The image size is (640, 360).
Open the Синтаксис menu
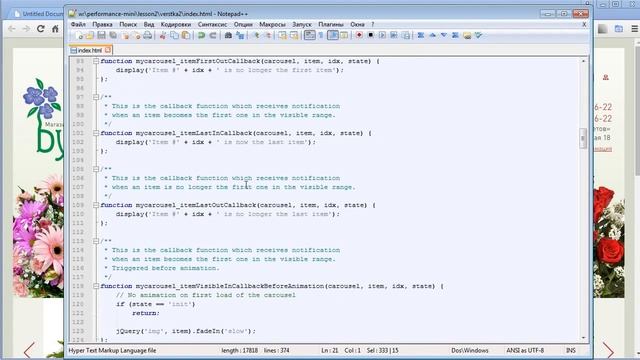(212, 24)
